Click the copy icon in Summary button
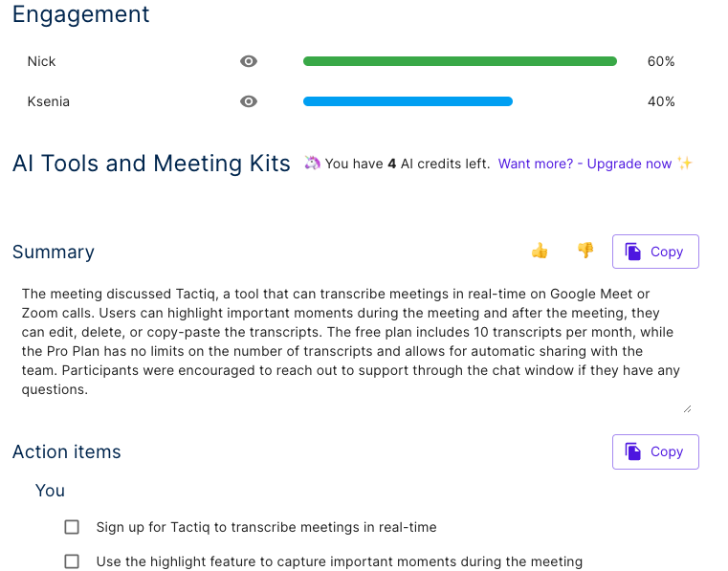728x571 pixels. click(632, 252)
